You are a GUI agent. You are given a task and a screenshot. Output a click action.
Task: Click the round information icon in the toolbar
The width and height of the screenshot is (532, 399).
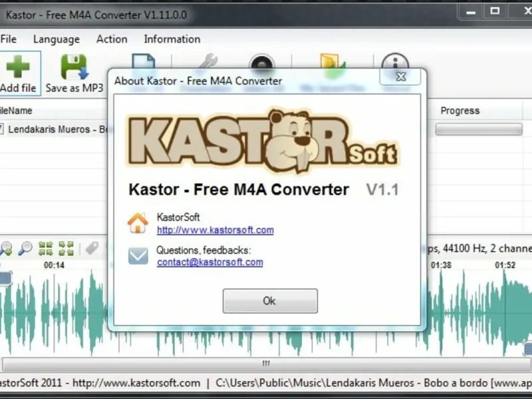click(x=395, y=61)
